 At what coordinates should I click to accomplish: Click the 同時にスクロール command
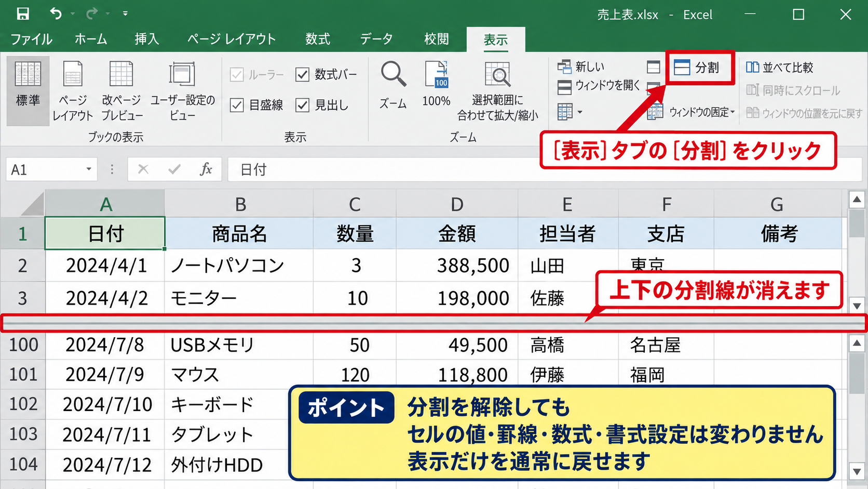coord(793,90)
